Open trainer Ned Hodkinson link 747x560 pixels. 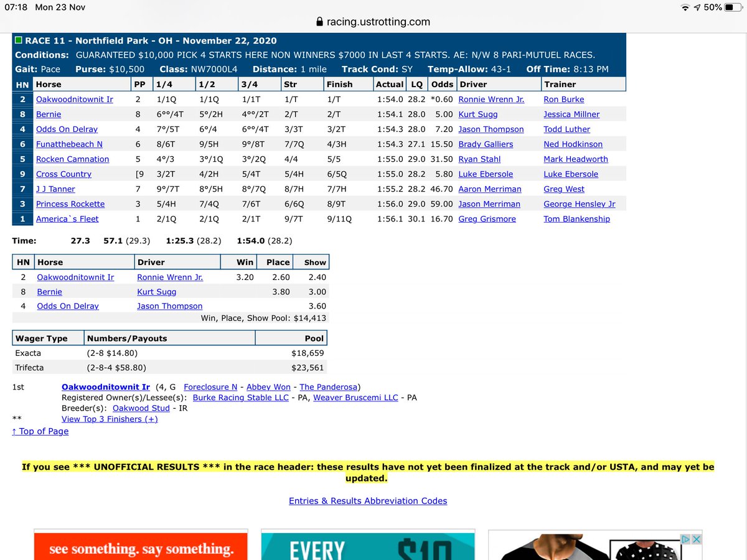click(x=573, y=144)
